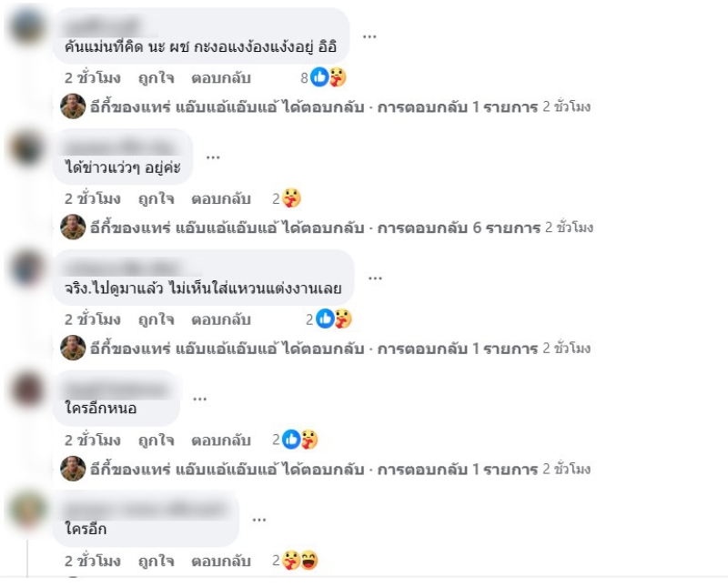Like the ใครอีกหนอ comment via ถูกใจ
This screenshot has height=587, width=728.
[x=157, y=440]
